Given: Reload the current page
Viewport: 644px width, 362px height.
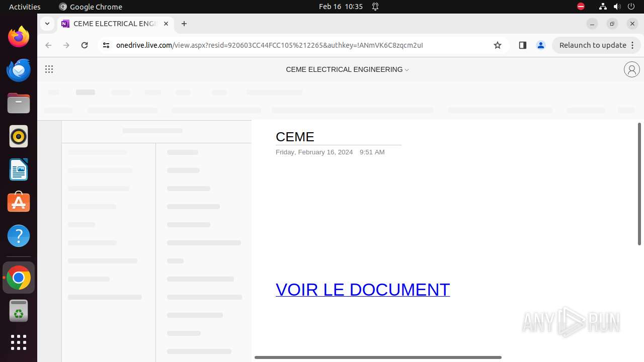Looking at the screenshot, I should (x=85, y=45).
